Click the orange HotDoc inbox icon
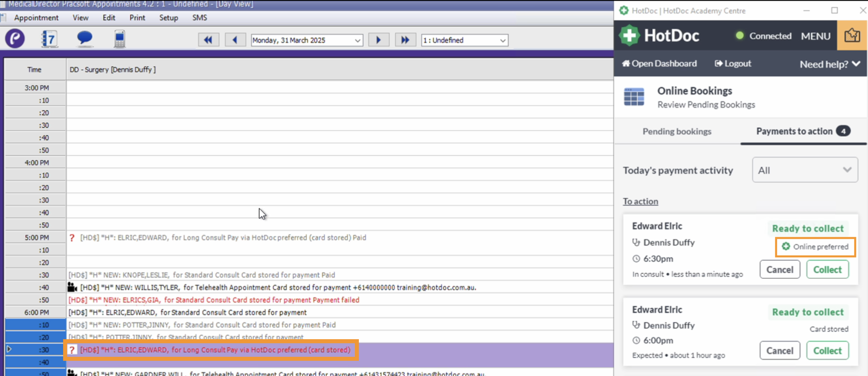The width and height of the screenshot is (868, 376). (x=852, y=36)
